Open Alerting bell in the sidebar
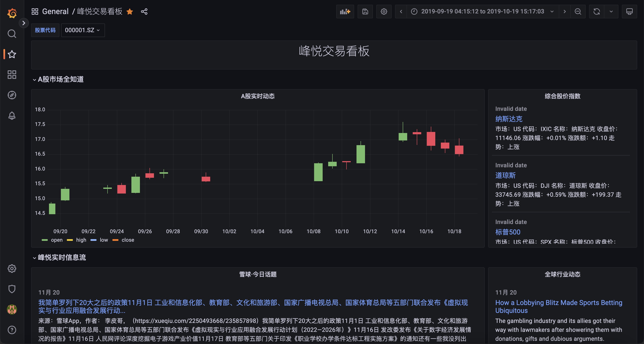This screenshot has height=344, width=644. click(12, 116)
